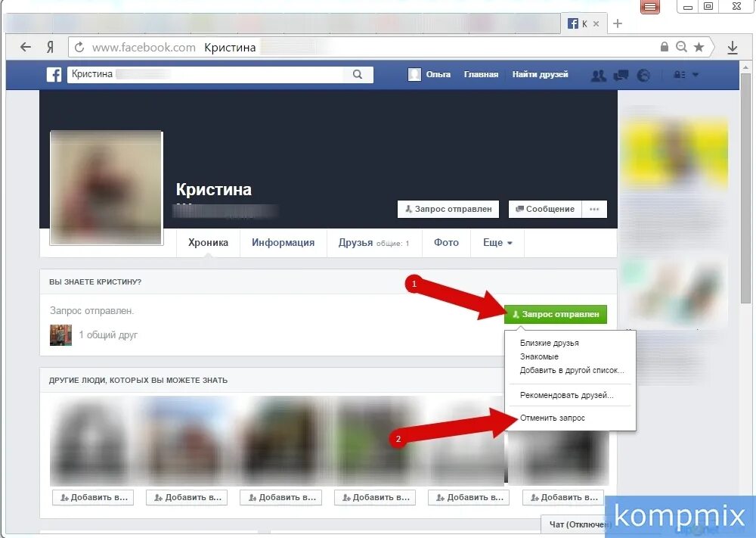Image resolution: width=756 pixels, height=538 pixels.
Task: Switch to the Хроника tab
Action: pyautogui.click(x=208, y=243)
